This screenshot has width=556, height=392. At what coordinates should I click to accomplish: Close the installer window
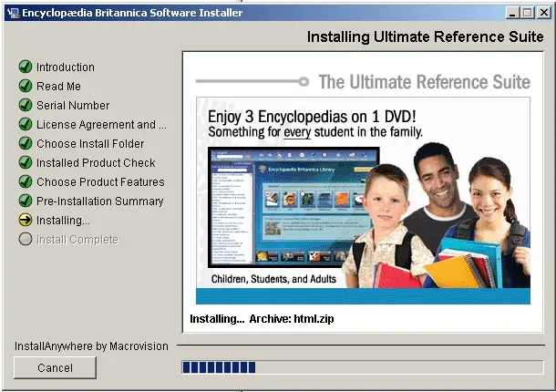click(544, 13)
